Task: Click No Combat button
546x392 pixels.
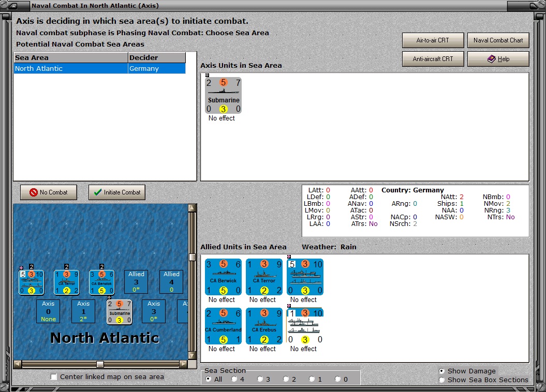Action: coord(49,192)
